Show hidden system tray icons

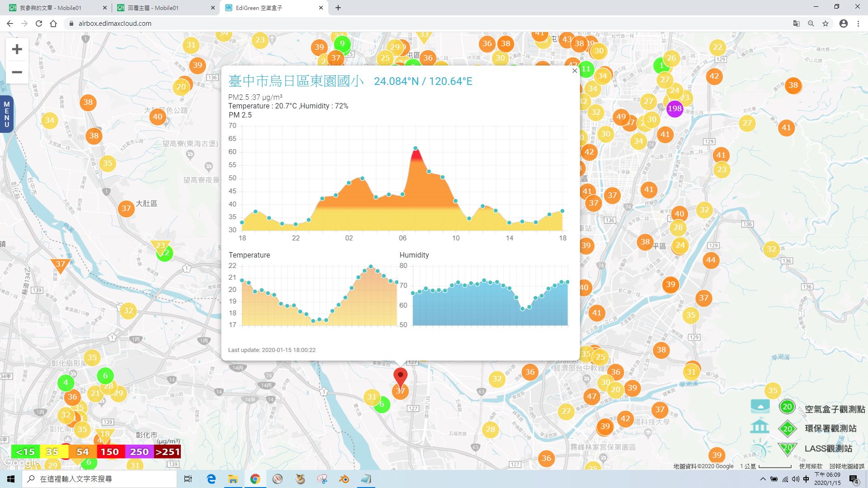point(763,479)
